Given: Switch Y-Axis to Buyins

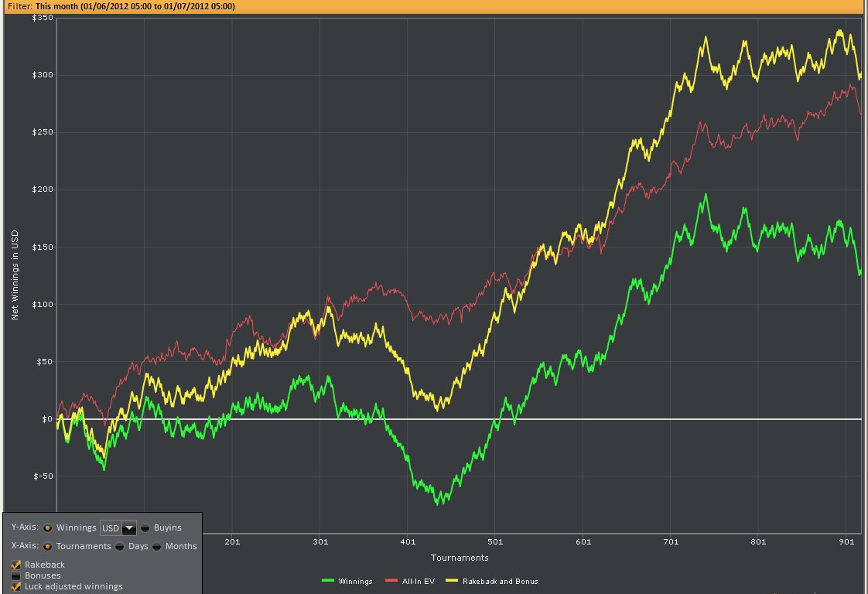Looking at the screenshot, I should tap(145, 527).
